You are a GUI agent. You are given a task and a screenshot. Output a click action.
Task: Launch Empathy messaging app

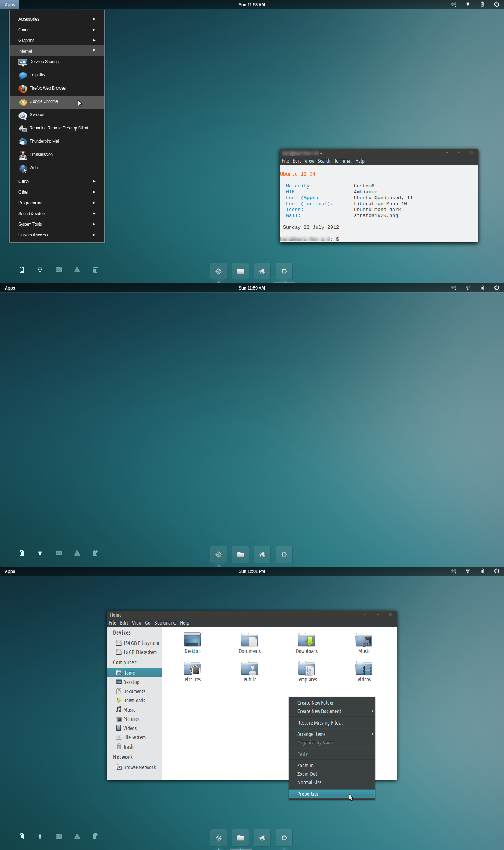coord(37,75)
